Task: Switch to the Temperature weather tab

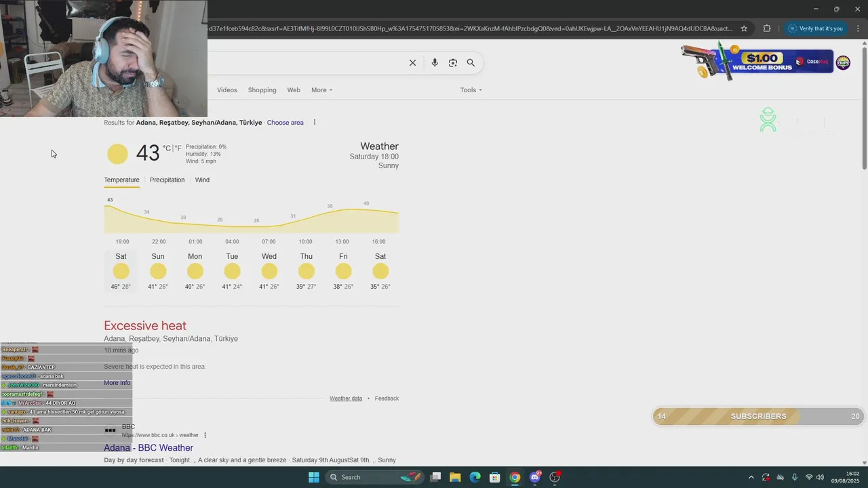Action: tap(121, 180)
